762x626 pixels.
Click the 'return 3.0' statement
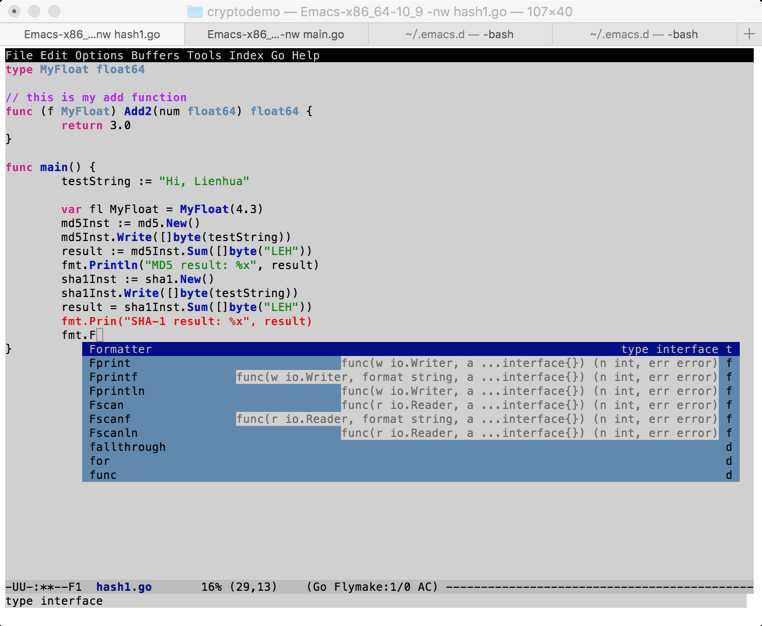click(96, 125)
